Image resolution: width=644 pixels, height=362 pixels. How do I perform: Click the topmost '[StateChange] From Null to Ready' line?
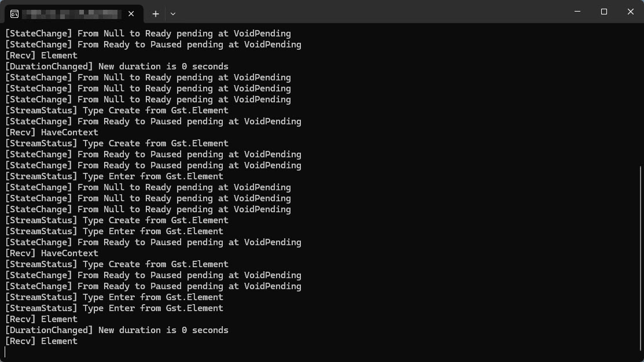148,34
